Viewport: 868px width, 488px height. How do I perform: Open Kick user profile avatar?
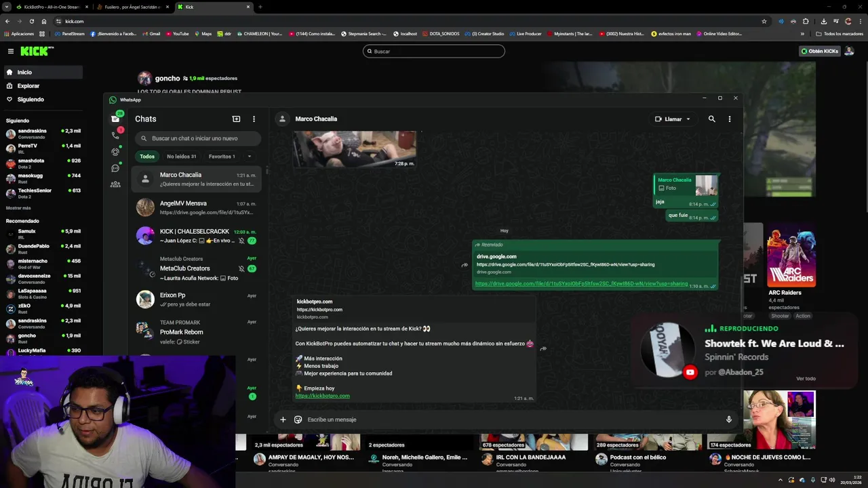click(x=850, y=51)
